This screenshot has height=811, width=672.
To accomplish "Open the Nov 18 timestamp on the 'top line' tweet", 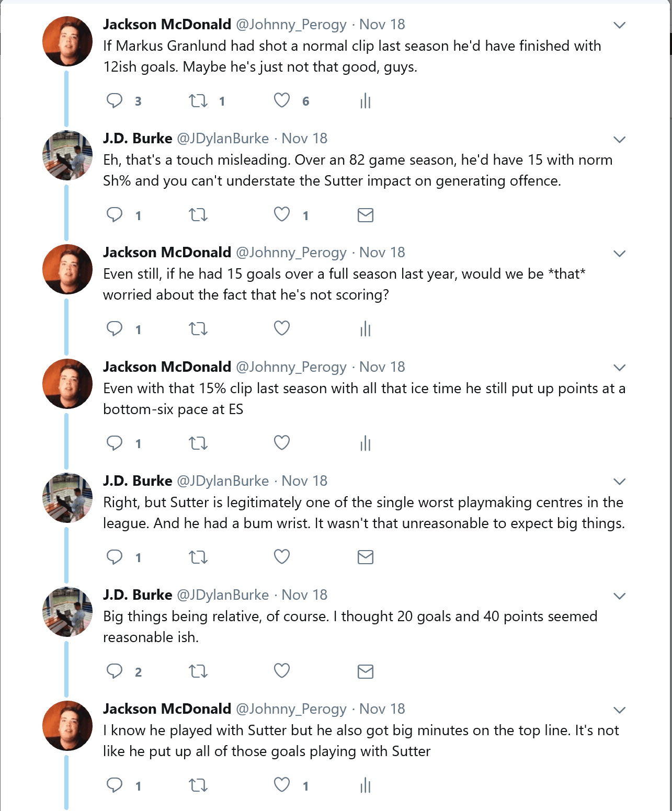I will click(382, 709).
